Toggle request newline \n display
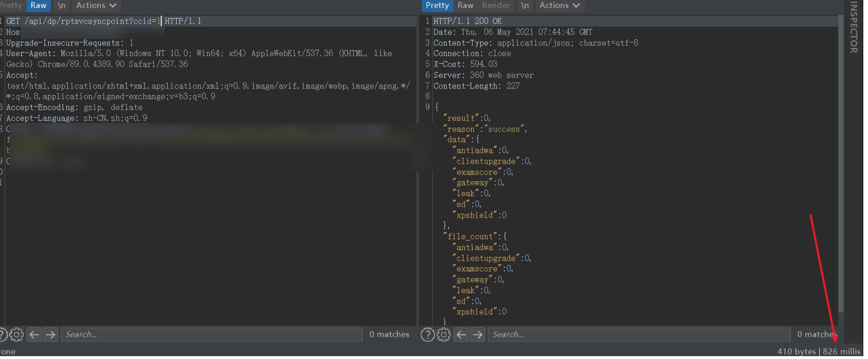The width and height of the screenshot is (868, 359). [62, 5]
